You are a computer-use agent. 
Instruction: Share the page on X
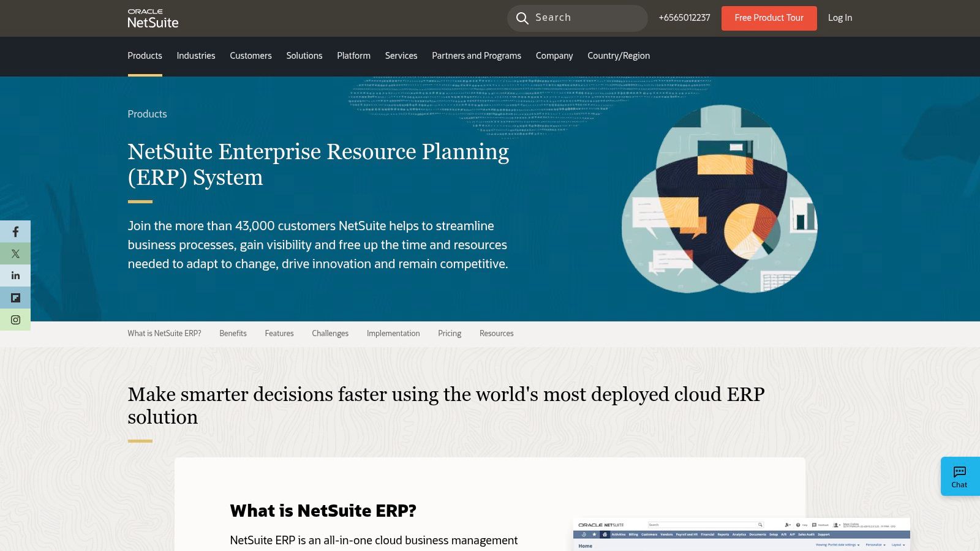[x=15, y=253]
